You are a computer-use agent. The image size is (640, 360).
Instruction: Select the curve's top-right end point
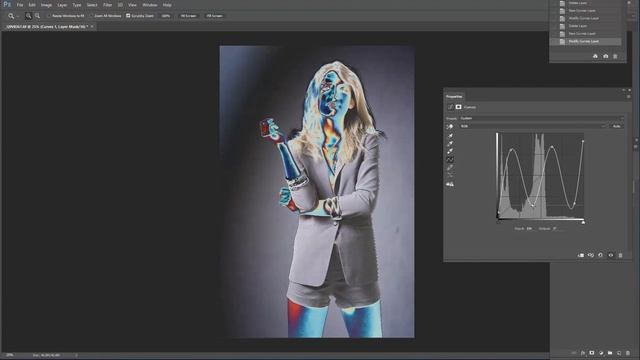(583, 141)
